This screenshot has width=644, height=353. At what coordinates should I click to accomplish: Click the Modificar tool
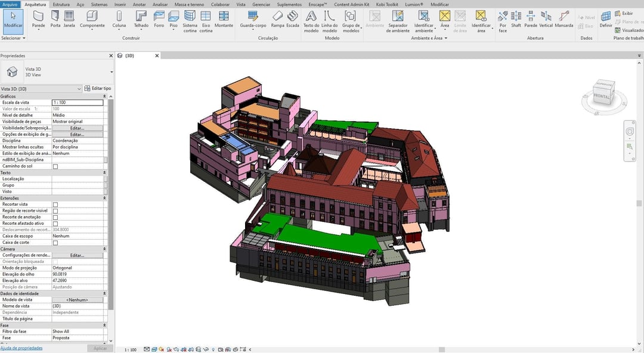[x=13, y=21]
